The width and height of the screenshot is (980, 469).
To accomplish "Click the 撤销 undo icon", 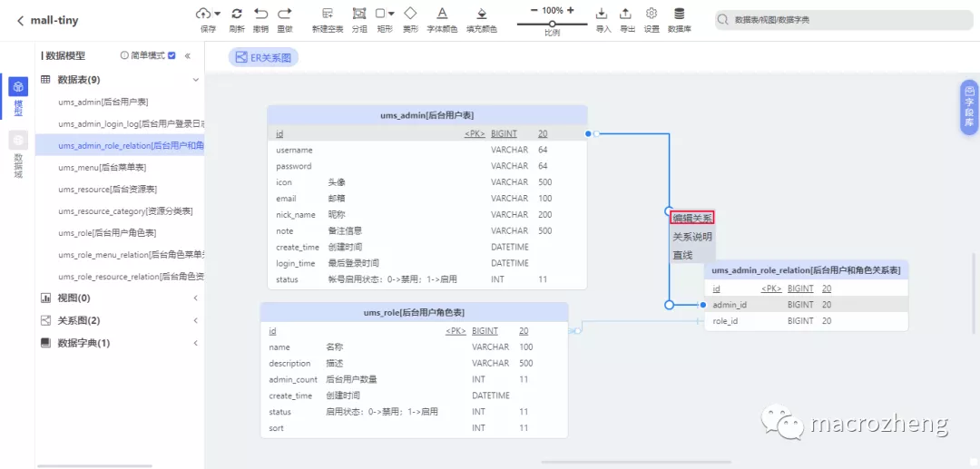I will [261, 15].
